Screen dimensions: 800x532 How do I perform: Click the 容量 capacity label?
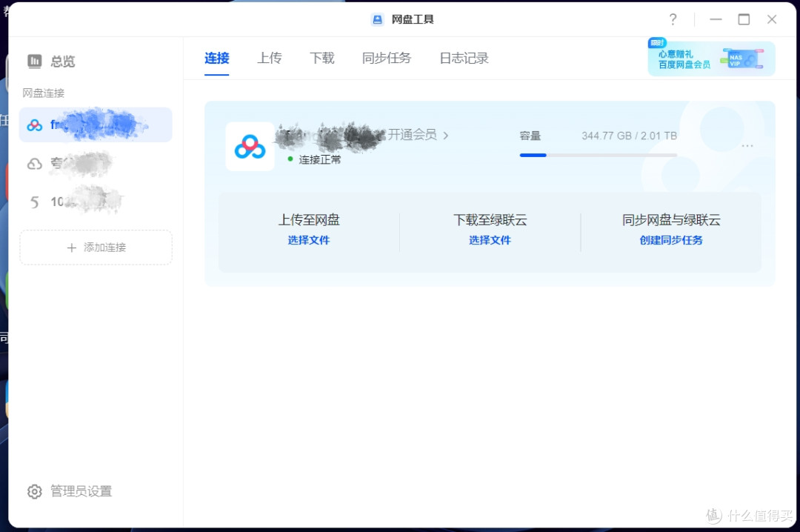tap(530, 136)
